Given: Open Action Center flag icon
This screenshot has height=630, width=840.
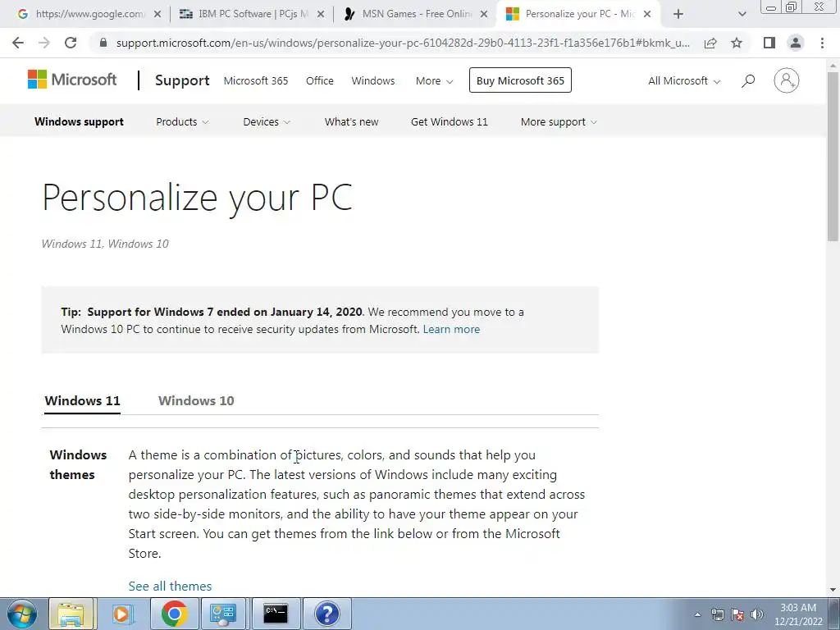Looking at the screenshot, I should 737,614.
